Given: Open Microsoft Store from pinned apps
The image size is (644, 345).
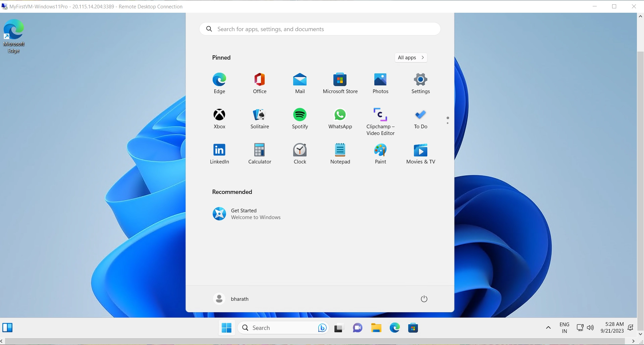Looking at the screenshot, I should 340,83.
